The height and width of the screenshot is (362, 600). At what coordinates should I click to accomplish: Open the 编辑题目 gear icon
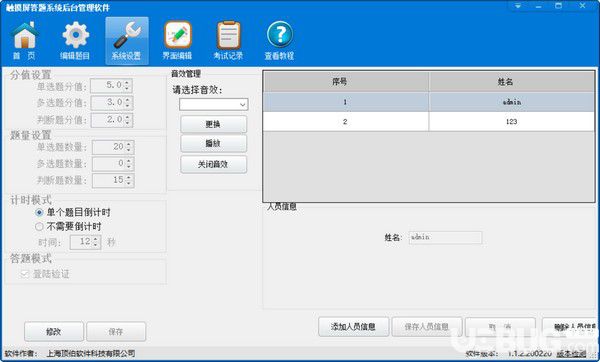pos(75,41)
